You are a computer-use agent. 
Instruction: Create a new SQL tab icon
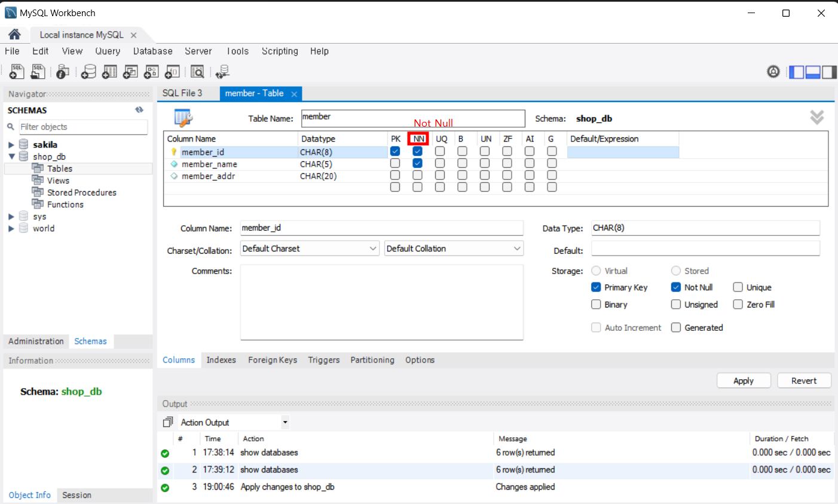click(x=17, y=72)
